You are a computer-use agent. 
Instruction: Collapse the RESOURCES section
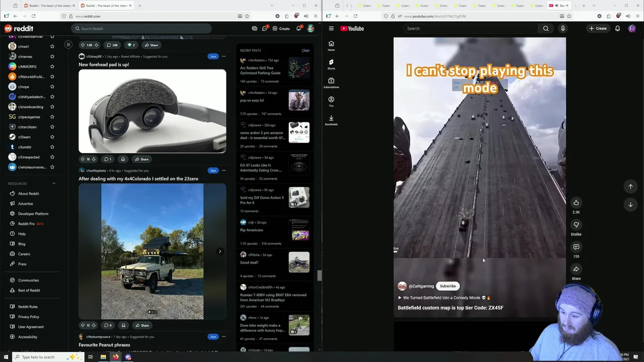[x=54, y=184]
